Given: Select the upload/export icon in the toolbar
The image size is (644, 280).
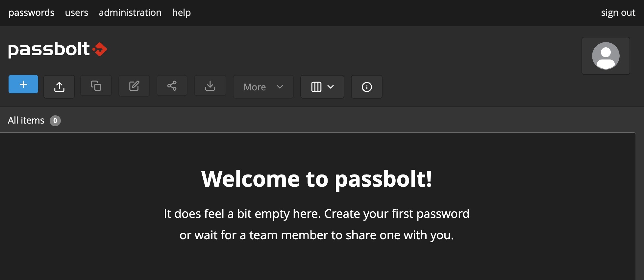Looking at the screenshot, I should click(x=59, y=86).
